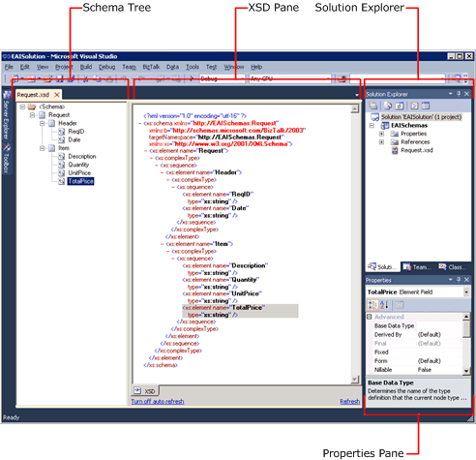Select the UnitPrice node in schema tree
Image resolution: width=476 pixels, height=460 pixels.
[x=79, y=173]
